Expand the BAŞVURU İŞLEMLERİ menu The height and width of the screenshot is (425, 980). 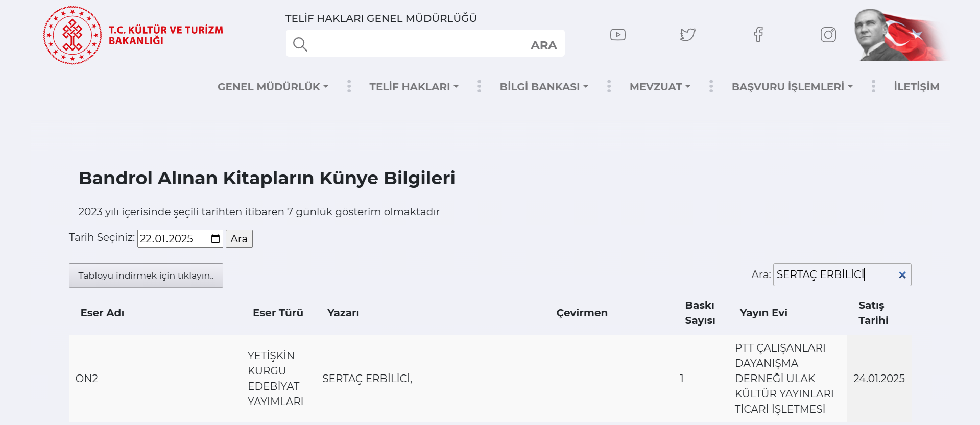tap(792, 87)
